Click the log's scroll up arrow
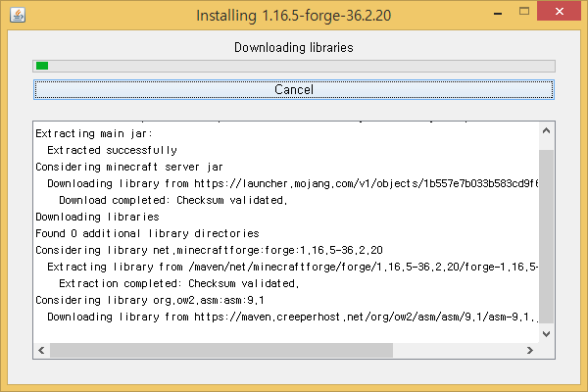The width and height of the screenshot is (588, 392). [547, 130]
